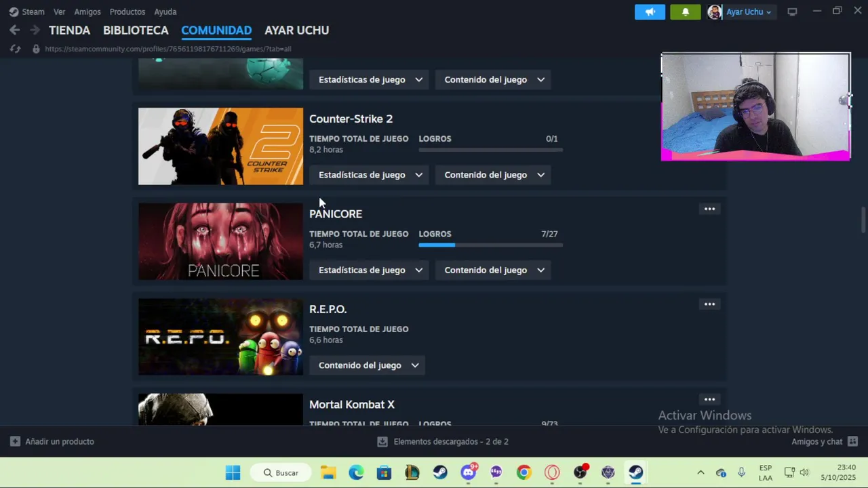Screen dimensions: 868x488
Task: Open Elementos descargados status
Action: coord(451,441)
